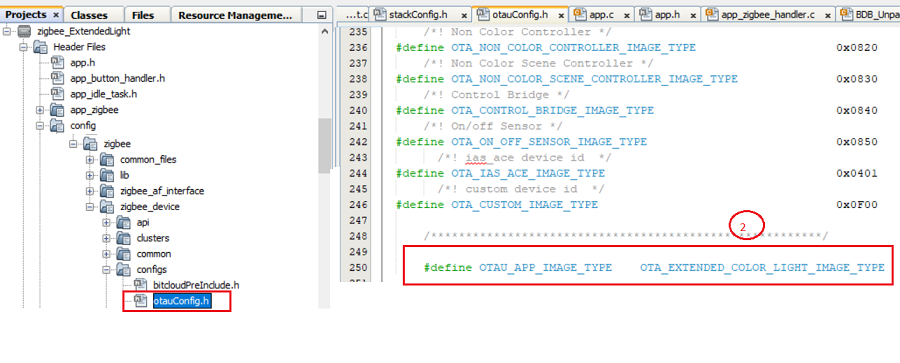Click the project tree vertical scrollbar
Screen dimensions: 900x363
(324, 144)
